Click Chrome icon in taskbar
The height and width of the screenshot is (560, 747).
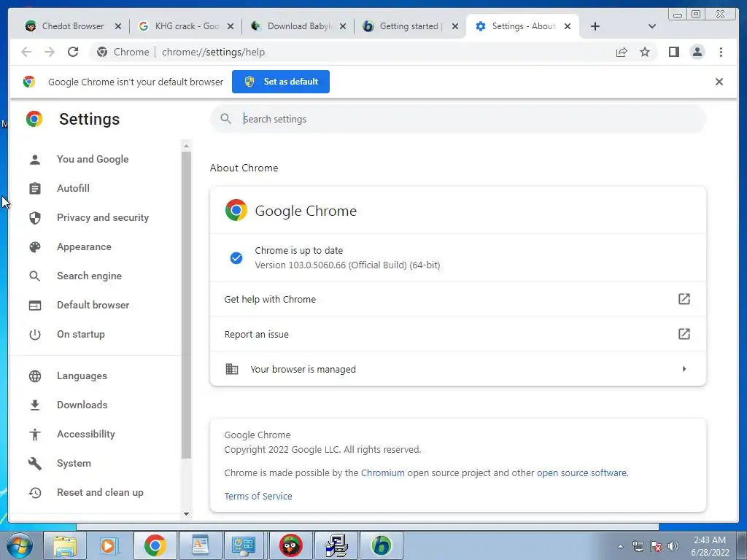click(155, 545)
